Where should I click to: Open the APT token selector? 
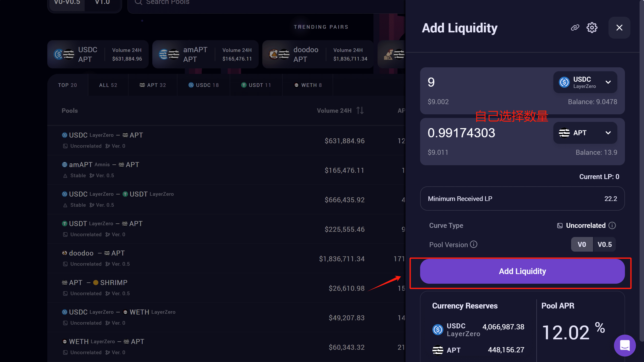[585, 133]
